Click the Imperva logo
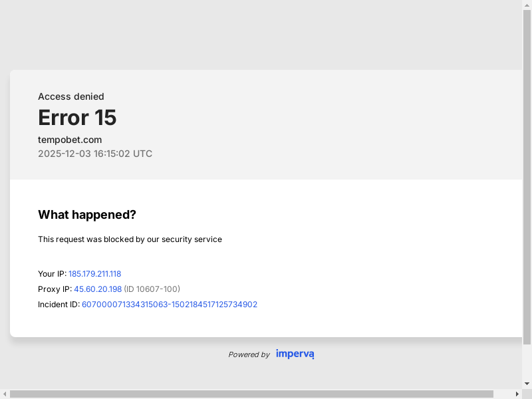The width and height of the screenshot is (532, 399). 295,354
